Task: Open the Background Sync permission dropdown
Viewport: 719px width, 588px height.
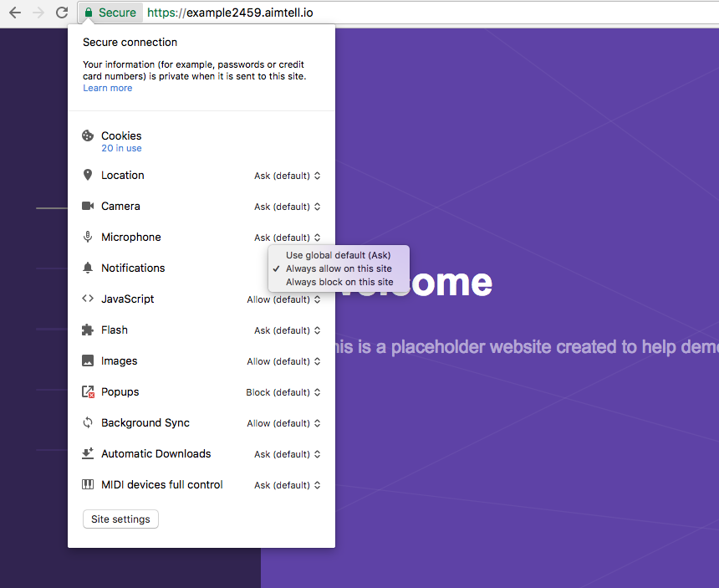Action: pos(283,423)
